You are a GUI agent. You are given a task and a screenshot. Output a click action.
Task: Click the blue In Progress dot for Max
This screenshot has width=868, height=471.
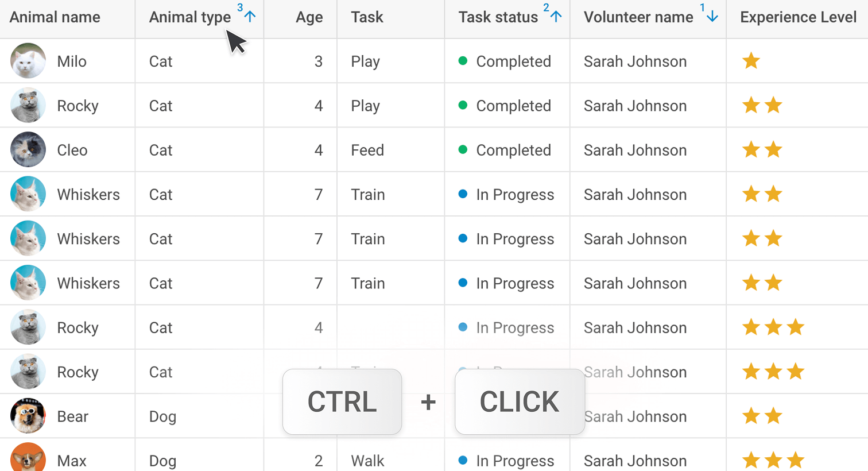(x=463, y=460)
